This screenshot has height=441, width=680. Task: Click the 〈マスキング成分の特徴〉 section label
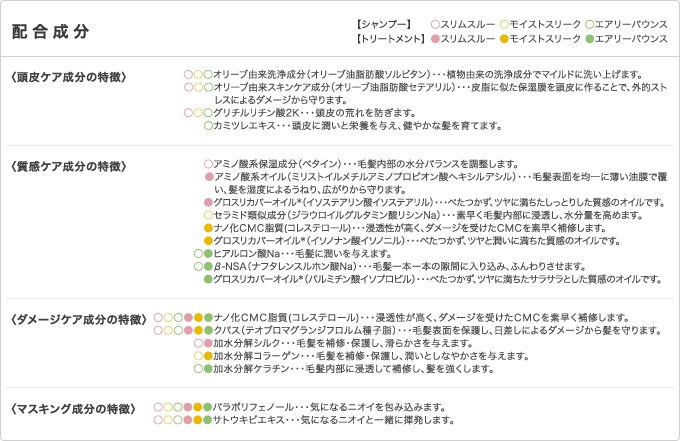click(73, 409)
